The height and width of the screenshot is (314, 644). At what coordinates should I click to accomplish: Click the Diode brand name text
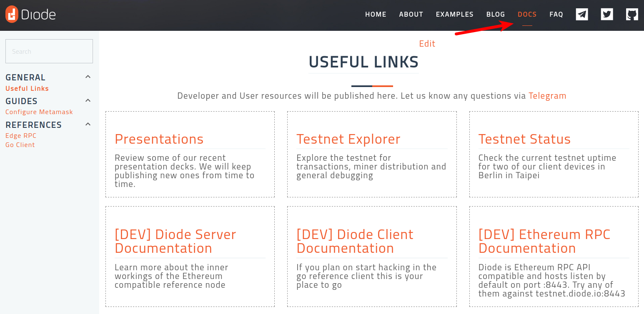pyautogui.click(x=38, y=15)
